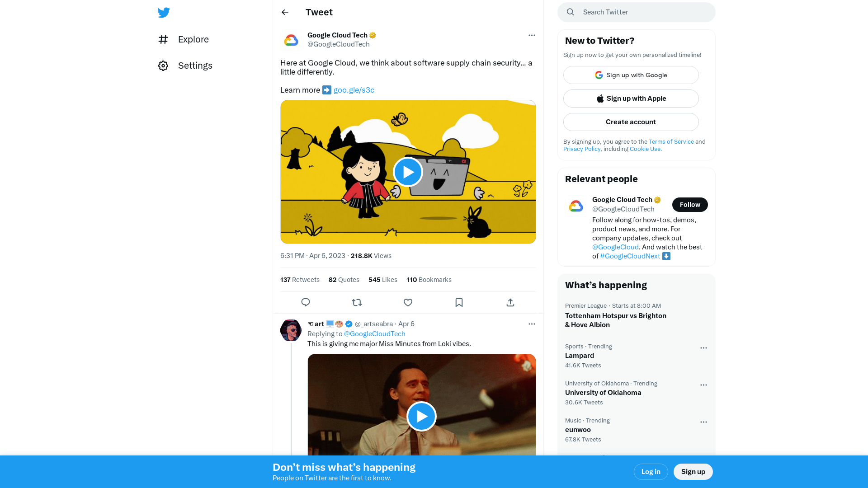Click the Follow button for Google Cloud Tech

(x=690, y=204)
